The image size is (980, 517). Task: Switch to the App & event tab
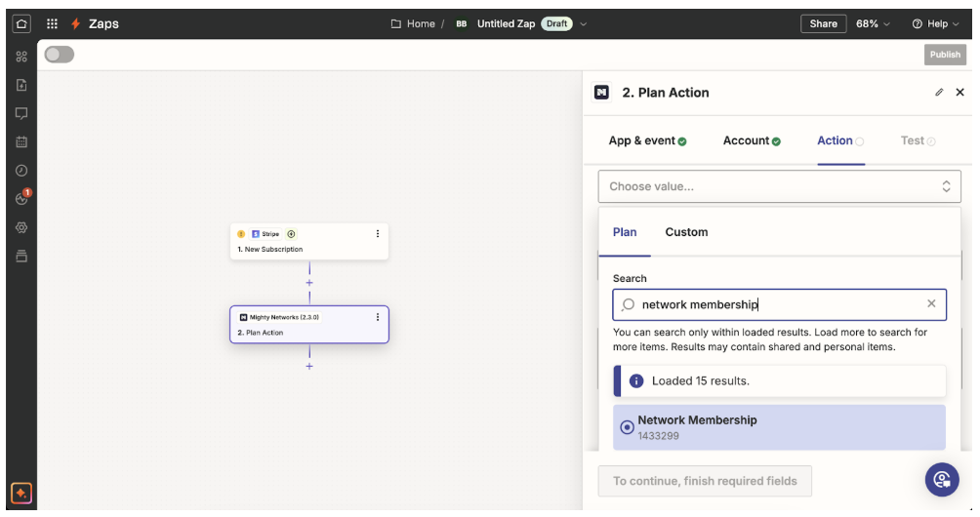(x=647, y=140)
